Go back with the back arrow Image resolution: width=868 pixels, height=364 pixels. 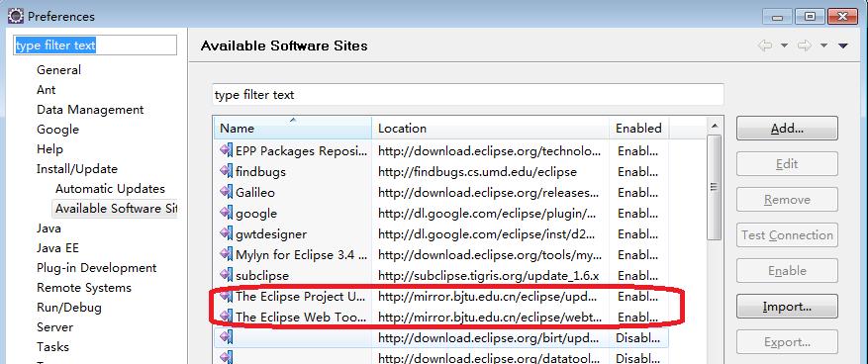pyautogui.click(x=765, y=45)
